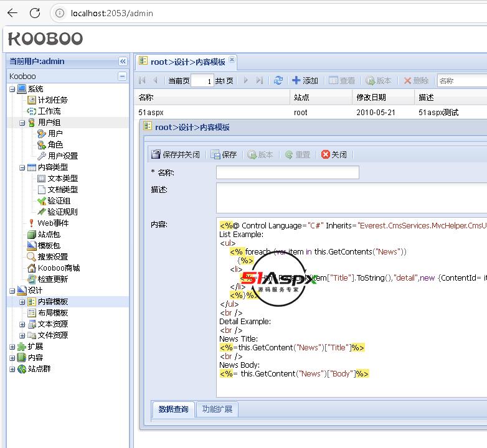This screenshot has height=448, width=487.
Task: Expand the 扩展 tree node
Action: [12, 347]
